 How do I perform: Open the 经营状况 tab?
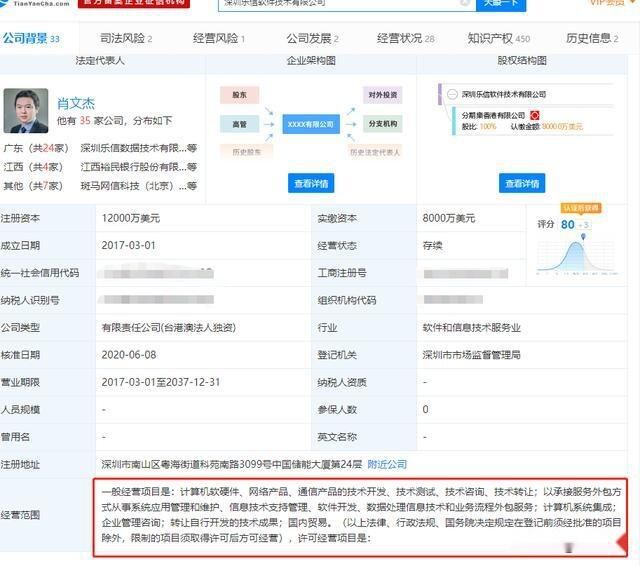(406, 39)
